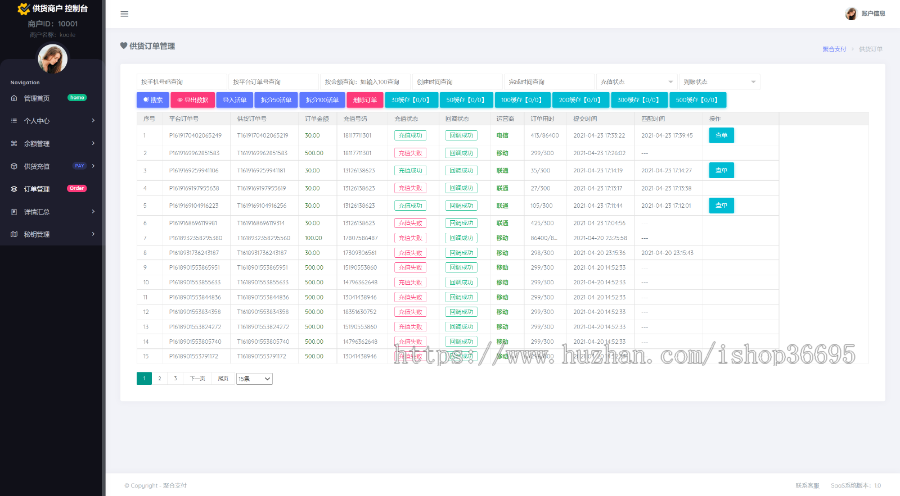Click the home icon beside 管理首页
900x496 pixels.
click(x=14, y=98)
